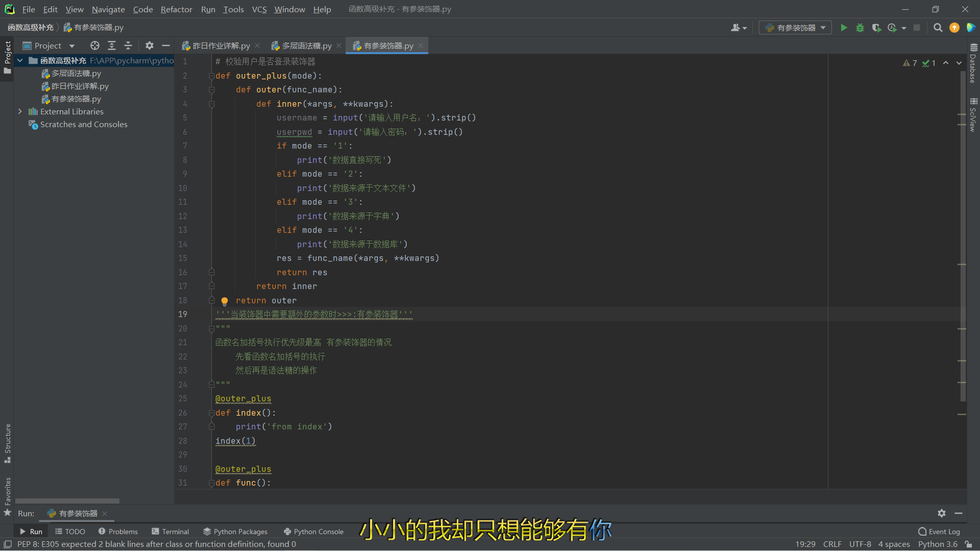Image resolution: width=980 pixels, height=551 pixels.
Task: Switch to the 多层语法糖.py editor tab
Action: coord(306,45)
